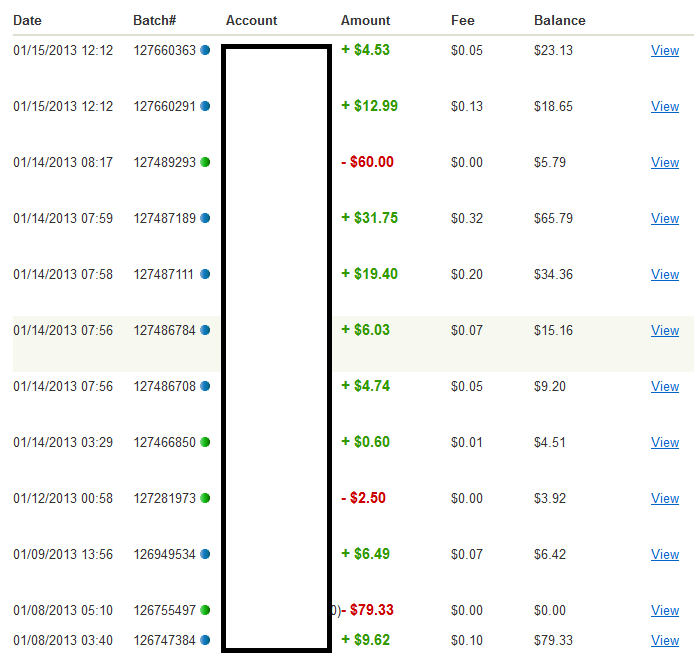Open View link for the -$2.50 transaction
Screen dimensions: 694x658
click(664, 498)
